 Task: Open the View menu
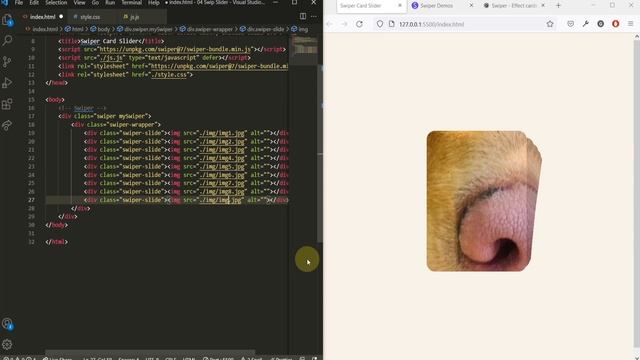point(79,2)
